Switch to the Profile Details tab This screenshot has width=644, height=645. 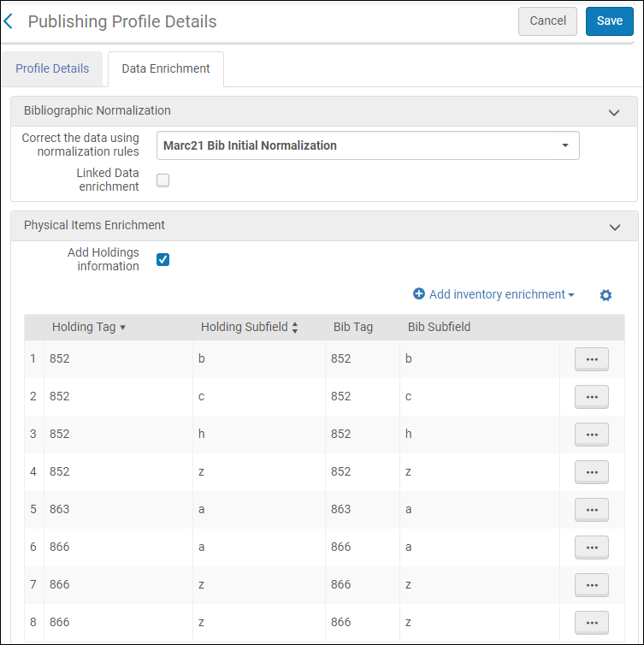(x=52, y=68)
